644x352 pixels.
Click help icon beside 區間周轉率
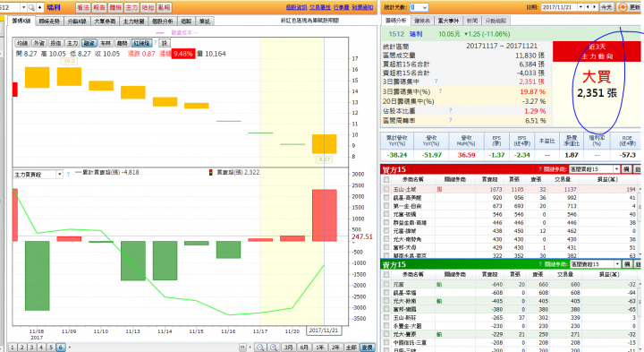(450, 120)
